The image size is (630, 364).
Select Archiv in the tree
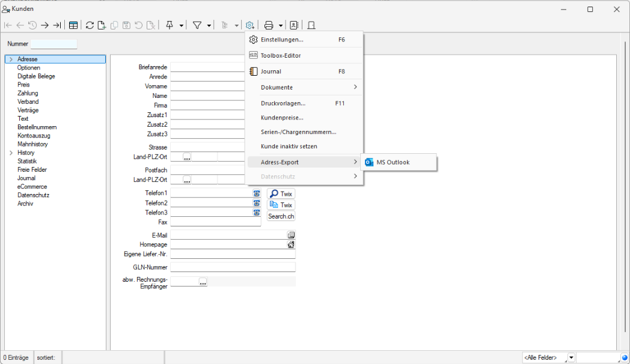click(x=25, y=204)
